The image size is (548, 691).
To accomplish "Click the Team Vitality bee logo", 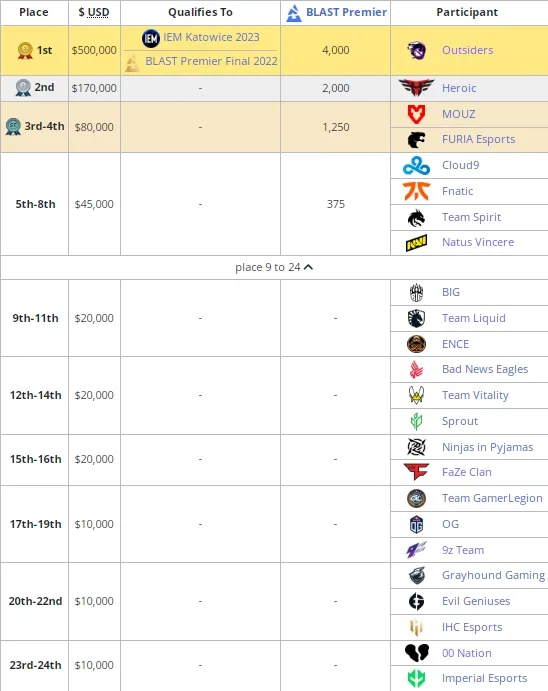I will (416, 395).
